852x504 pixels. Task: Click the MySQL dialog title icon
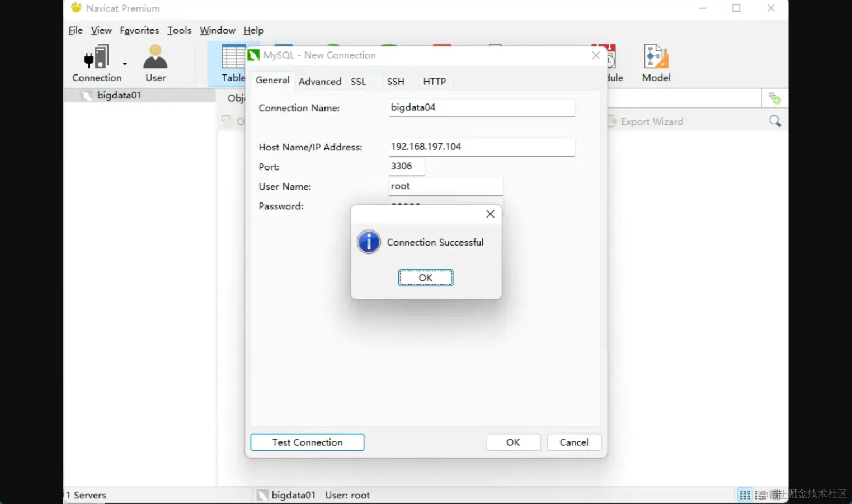[x=253, y=55]
